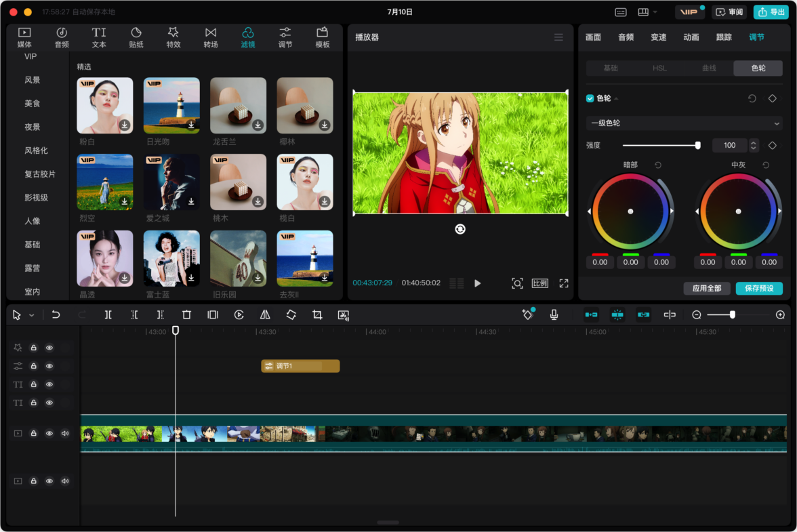
Task: Open the 模板 templates panel
Action: pos(323,37)
